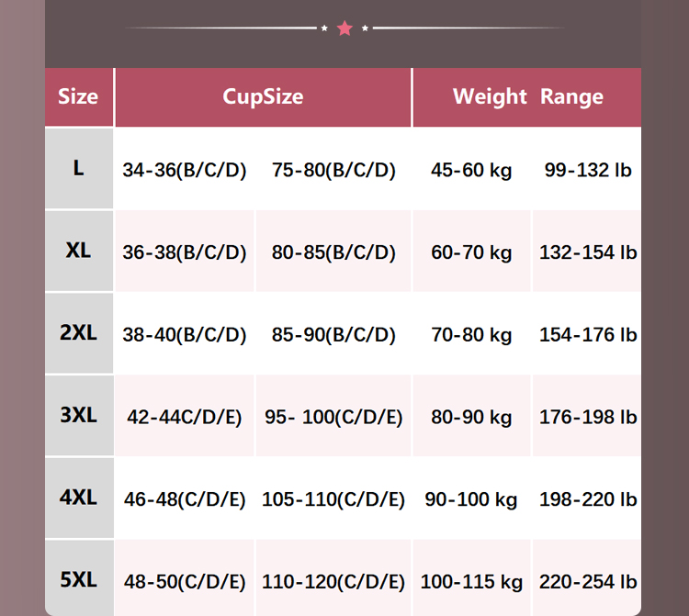The height and width of the screenshot is (616, 689).
Task: Click the 176-198 lb weight cell
Action: [x=588, y=418]
